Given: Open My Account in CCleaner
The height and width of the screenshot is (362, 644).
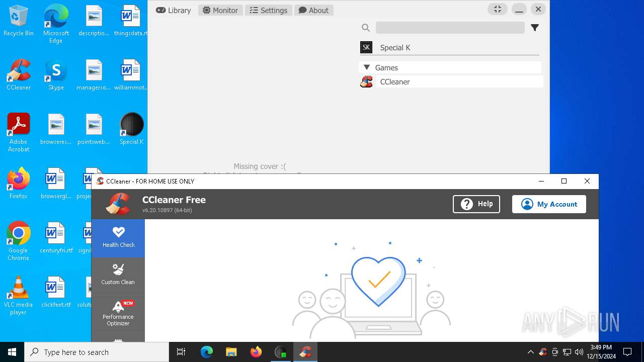Looking at the screenshot, I should pos(549,204).
